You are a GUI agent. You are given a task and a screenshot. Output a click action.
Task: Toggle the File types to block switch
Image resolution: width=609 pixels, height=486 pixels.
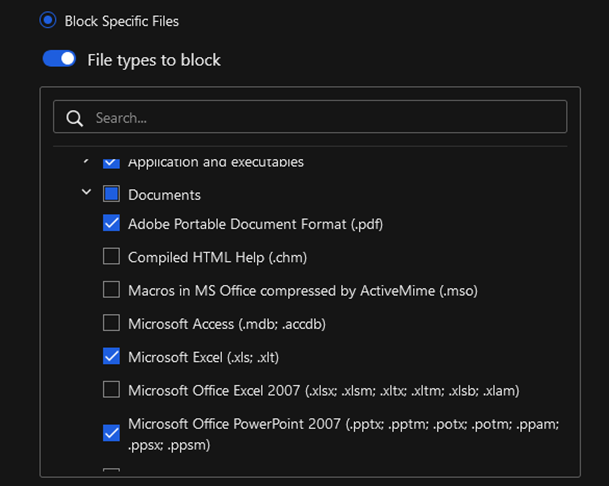click(x=59, y=59)
